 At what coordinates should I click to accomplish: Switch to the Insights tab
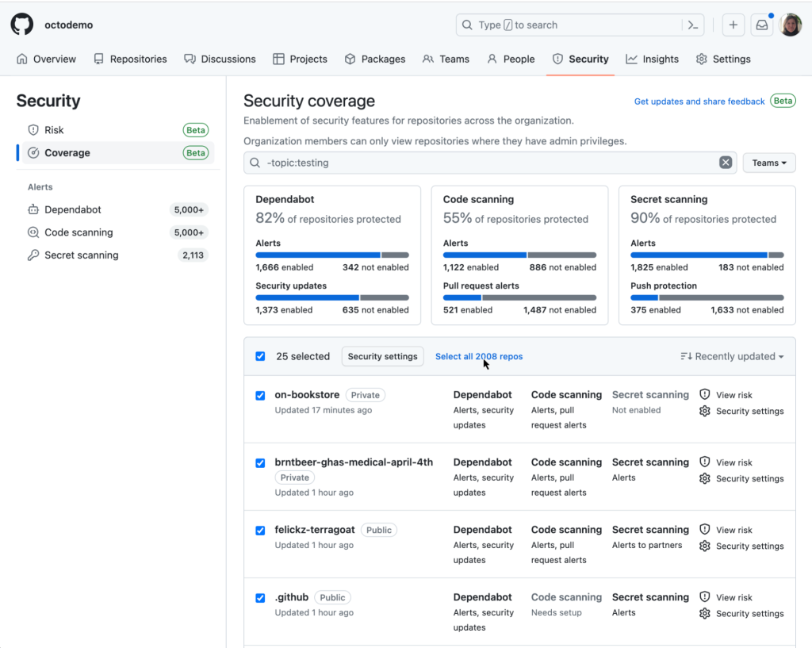(x=652, y=59)
